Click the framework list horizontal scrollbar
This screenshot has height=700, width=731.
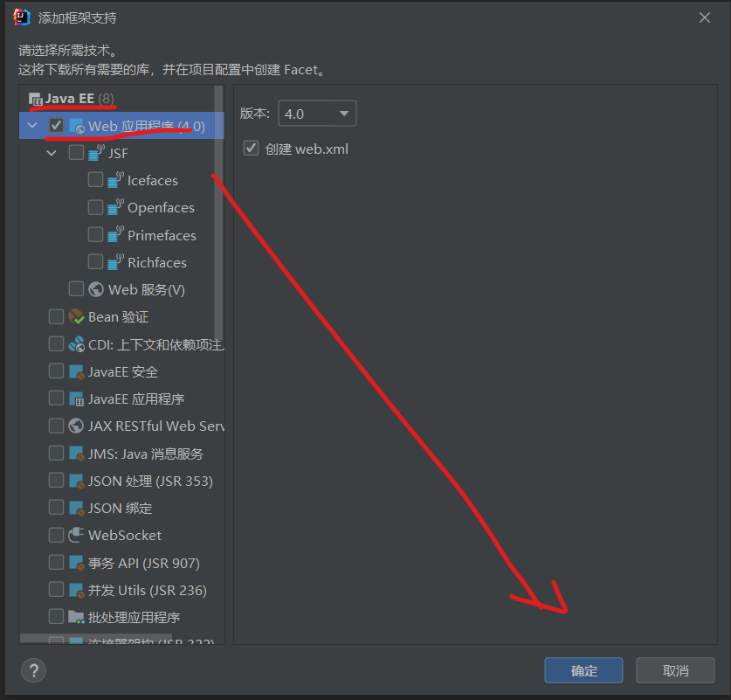(x=95, y=638)
